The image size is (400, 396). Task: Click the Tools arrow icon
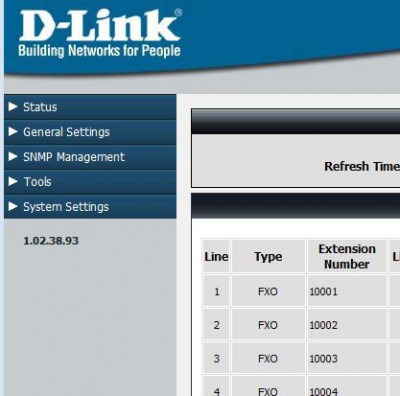coord(13,182)
